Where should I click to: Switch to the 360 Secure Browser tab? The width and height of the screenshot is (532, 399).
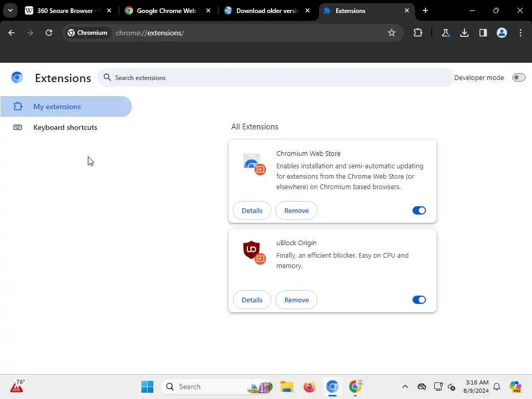coord(68,10)
